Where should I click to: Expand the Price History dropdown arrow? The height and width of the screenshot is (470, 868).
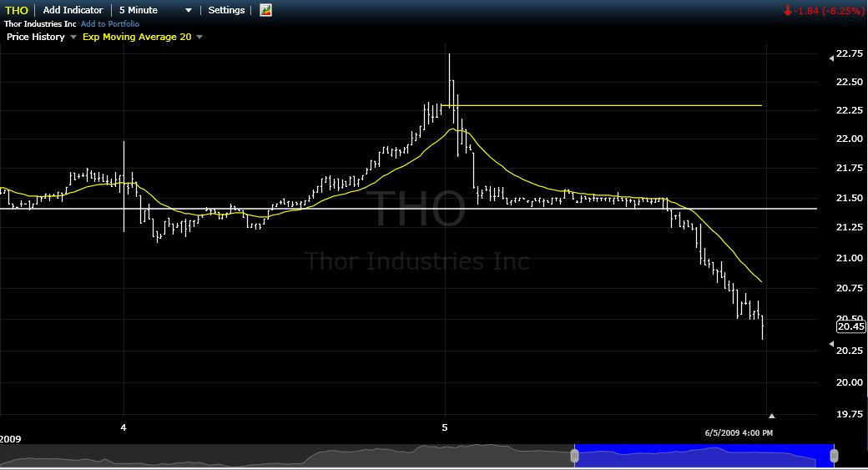73,37
